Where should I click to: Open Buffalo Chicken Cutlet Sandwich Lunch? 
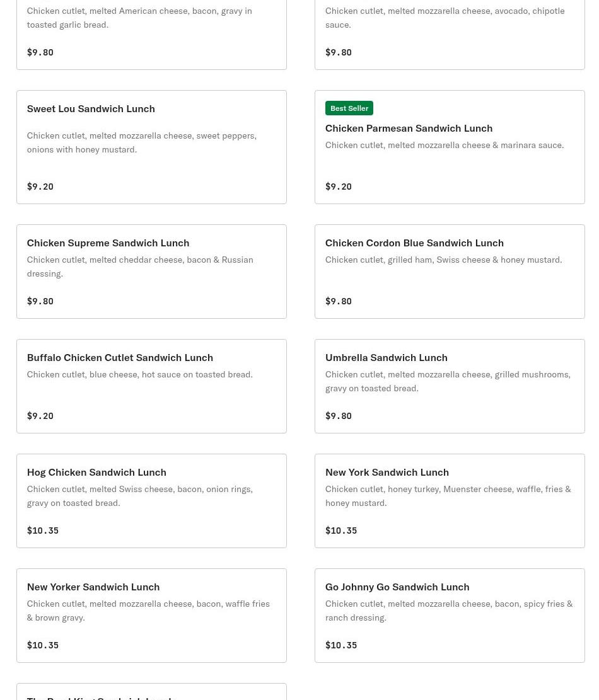click(x=151, y=386)
